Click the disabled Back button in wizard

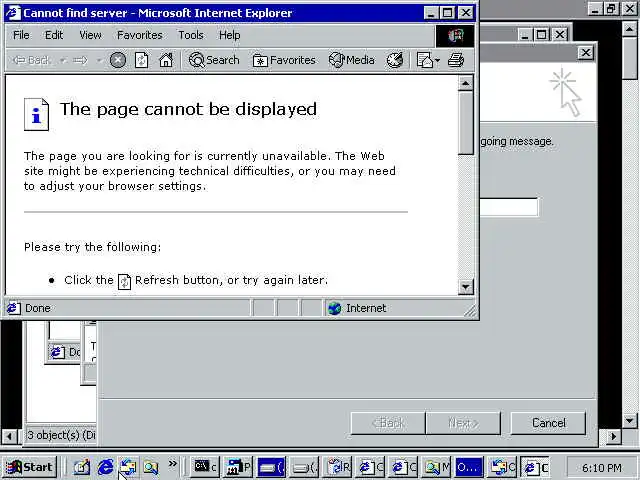pyautogui.click(x=388, y=423)
